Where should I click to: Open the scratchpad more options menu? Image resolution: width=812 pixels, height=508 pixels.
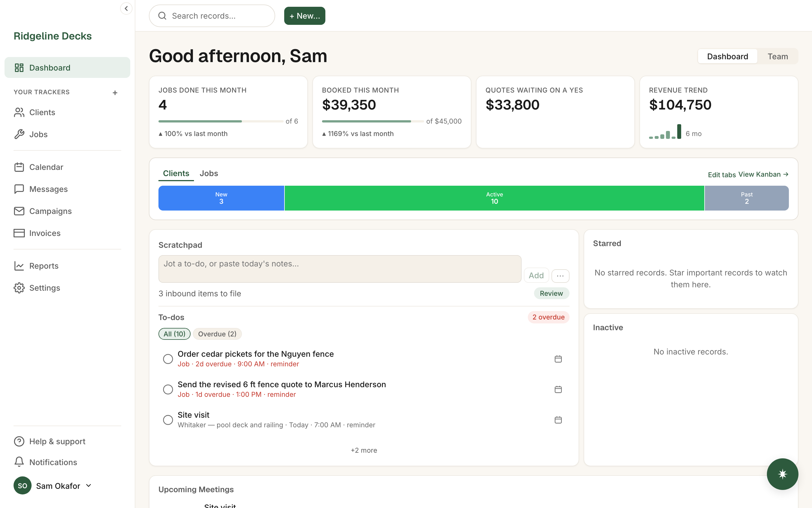(560, 275)
